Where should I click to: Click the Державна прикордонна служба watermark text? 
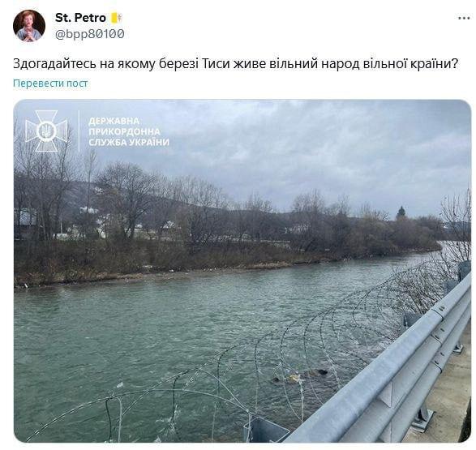point(129,131)
